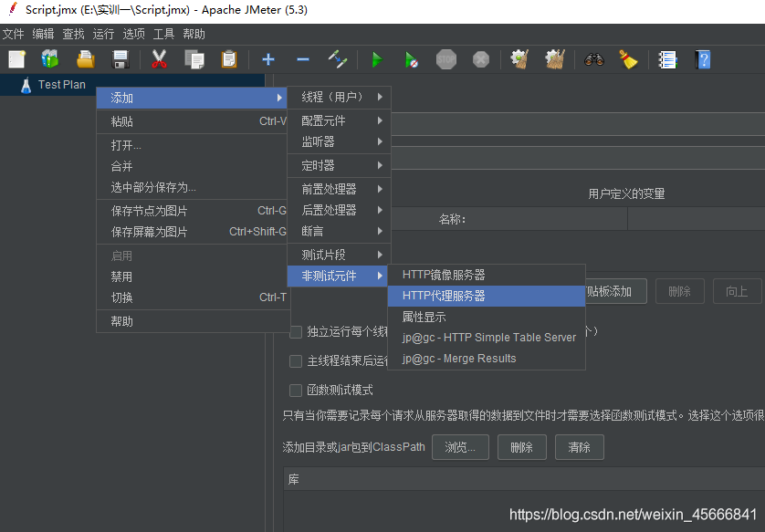Screen dimensions: 765x532
Task: Choose jp@gc - Merge Results
Action: click(487, 359)
